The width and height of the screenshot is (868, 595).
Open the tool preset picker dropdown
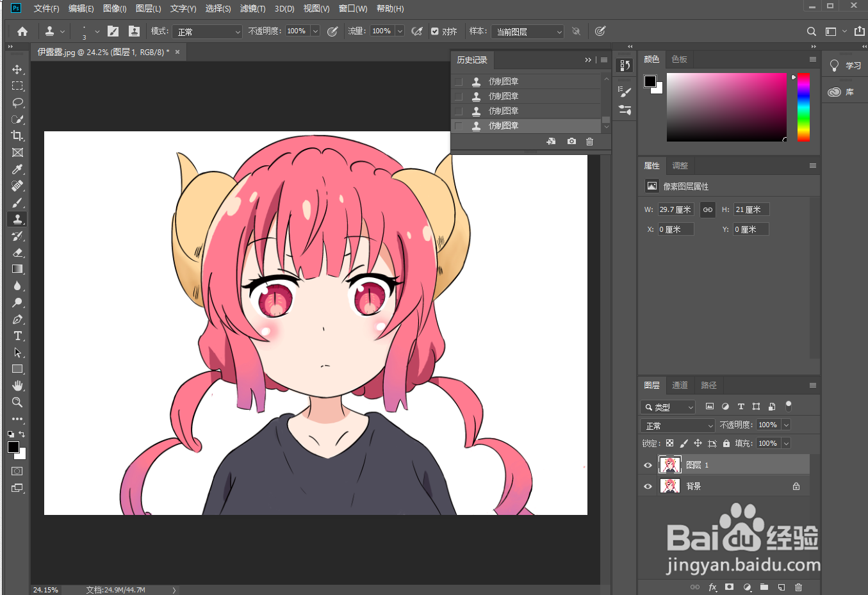pyautogui.click(x=54, y=31)
